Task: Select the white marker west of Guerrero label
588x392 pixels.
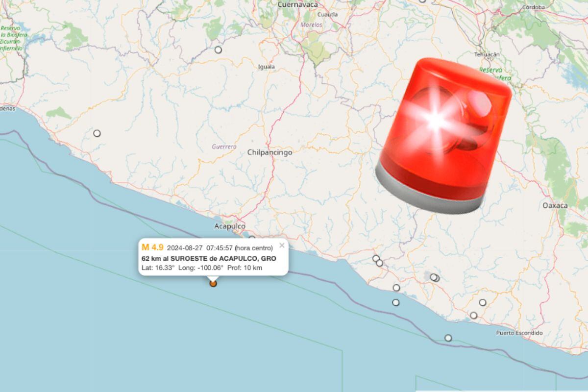Action: [97, 133]
